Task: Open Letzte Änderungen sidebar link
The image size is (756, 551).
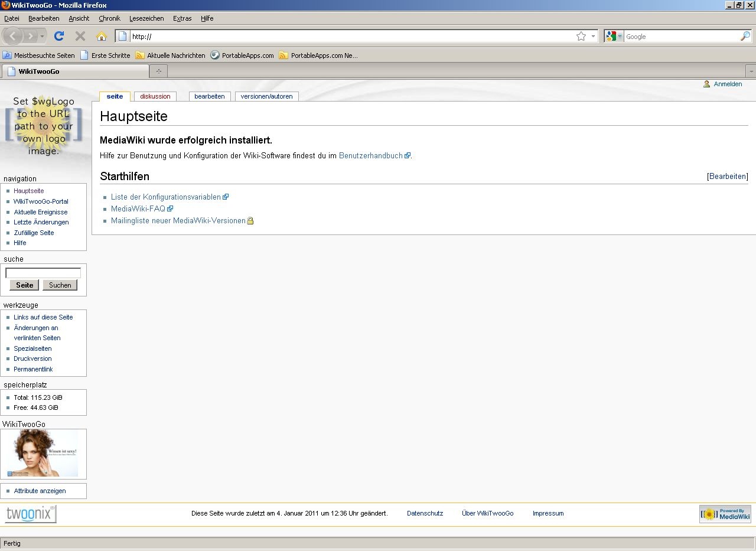Action: tap(41, 222)
